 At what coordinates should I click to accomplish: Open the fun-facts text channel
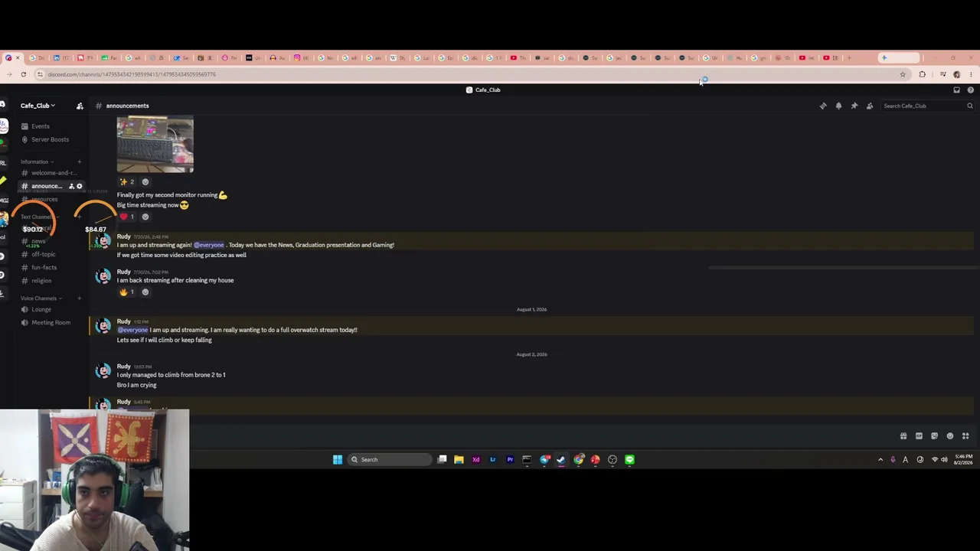[44, 267]
